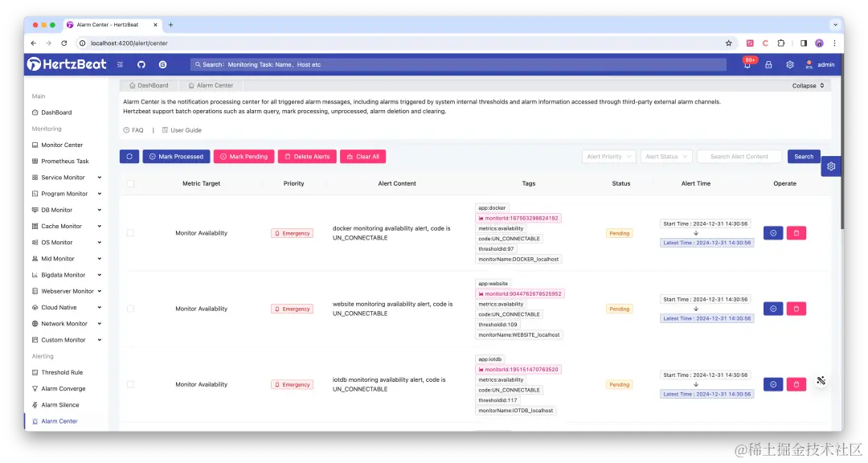Click the refresh alerts icon button
The height and width of the screenshot is (463, 868).
pos(129,157)
